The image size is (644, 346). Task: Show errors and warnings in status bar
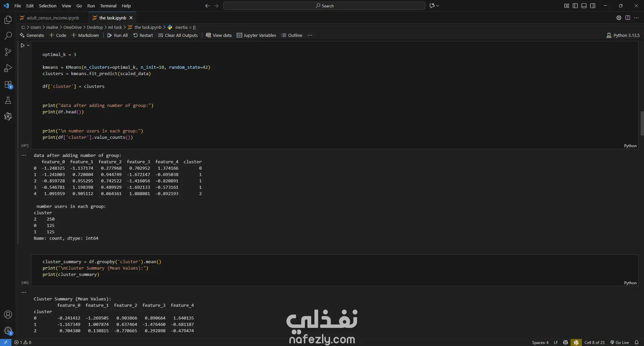23,342
